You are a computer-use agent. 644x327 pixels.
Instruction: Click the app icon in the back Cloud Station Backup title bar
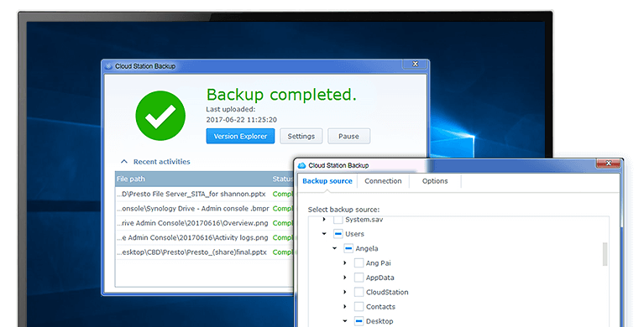pos(109,66)
